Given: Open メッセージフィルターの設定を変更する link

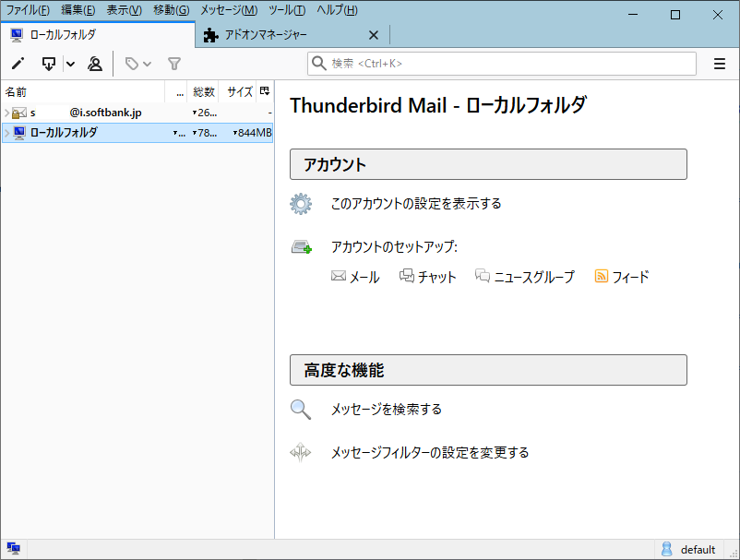Looking at the screenshot, I should 429,452.
